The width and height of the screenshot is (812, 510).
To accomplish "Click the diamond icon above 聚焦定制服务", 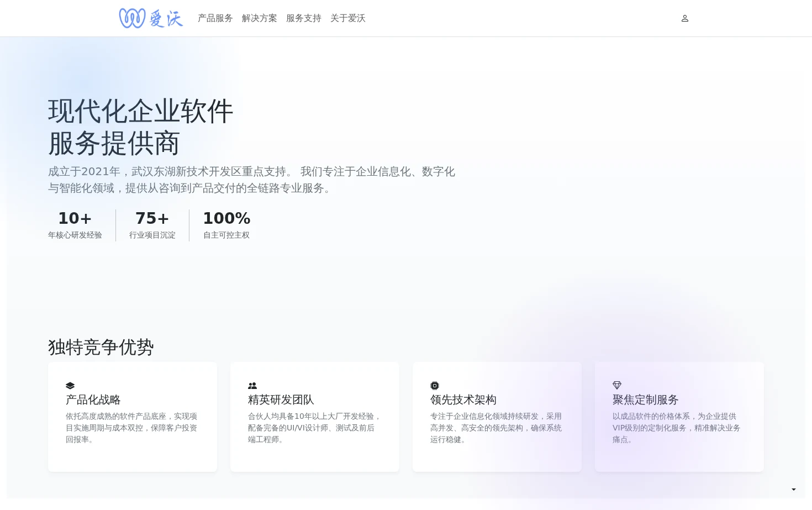I will pyautogui.click(x=617, y=386).
